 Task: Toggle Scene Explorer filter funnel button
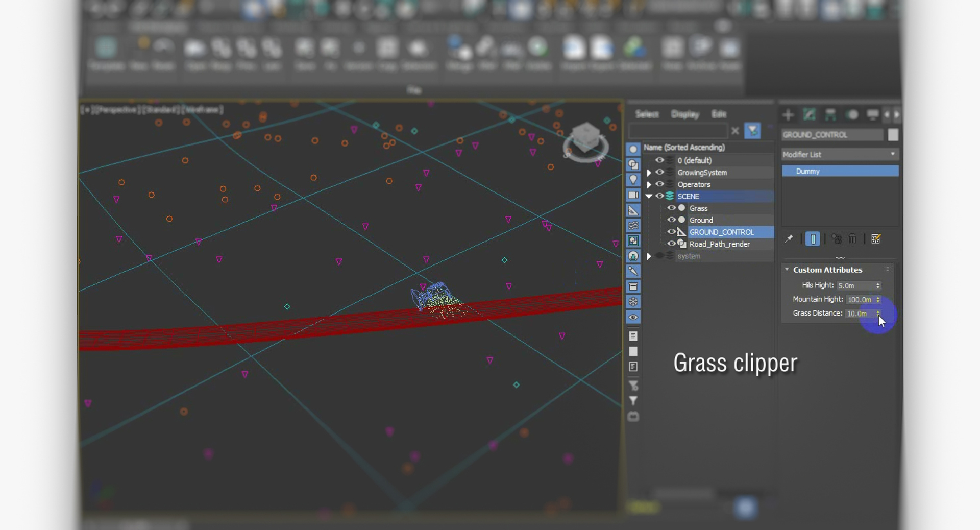click(752, 131)
